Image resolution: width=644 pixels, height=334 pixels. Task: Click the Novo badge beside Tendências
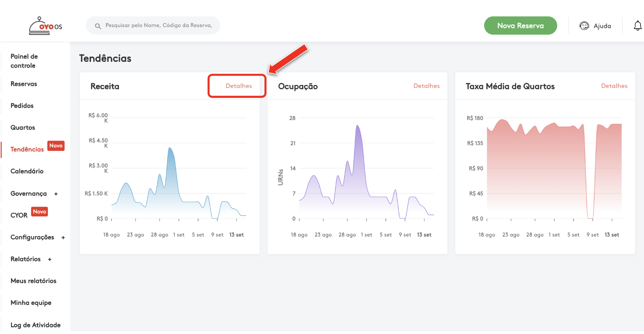56,146
